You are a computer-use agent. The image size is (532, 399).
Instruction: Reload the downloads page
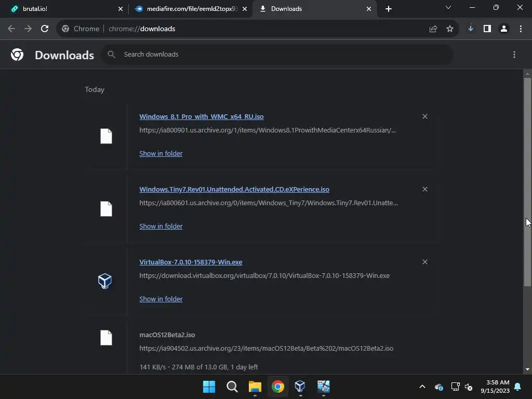click(x=45, y=29)
